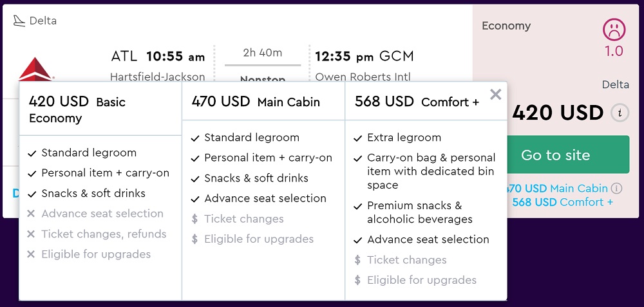Click the ATL 10:55 am departure time
This screenshot has height=307, width=644.
pyautogui.click(x=158, y=57)
